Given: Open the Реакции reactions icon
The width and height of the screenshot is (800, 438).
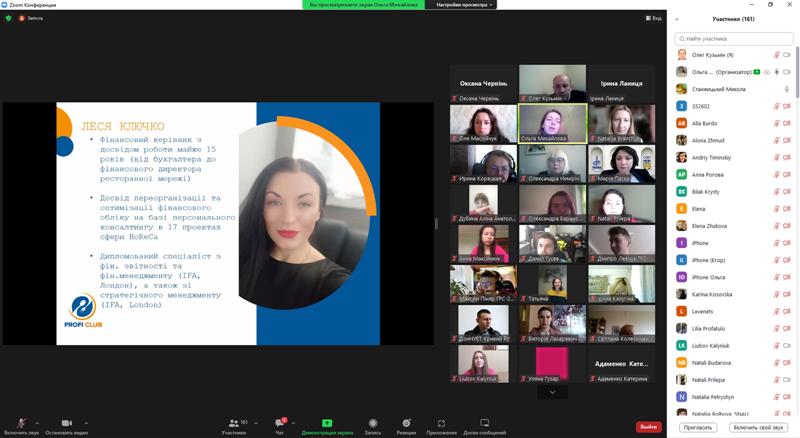Looking at the screenshot, I should coord(406,423).
